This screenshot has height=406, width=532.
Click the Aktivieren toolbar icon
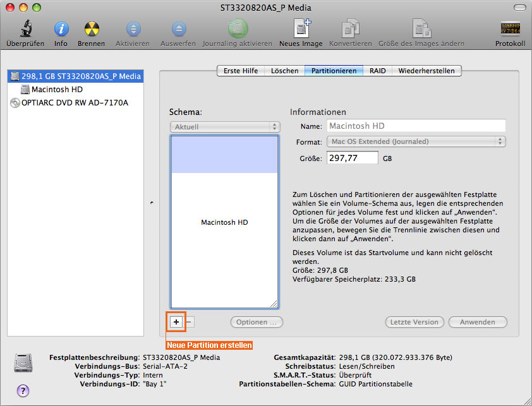point(133,29)
